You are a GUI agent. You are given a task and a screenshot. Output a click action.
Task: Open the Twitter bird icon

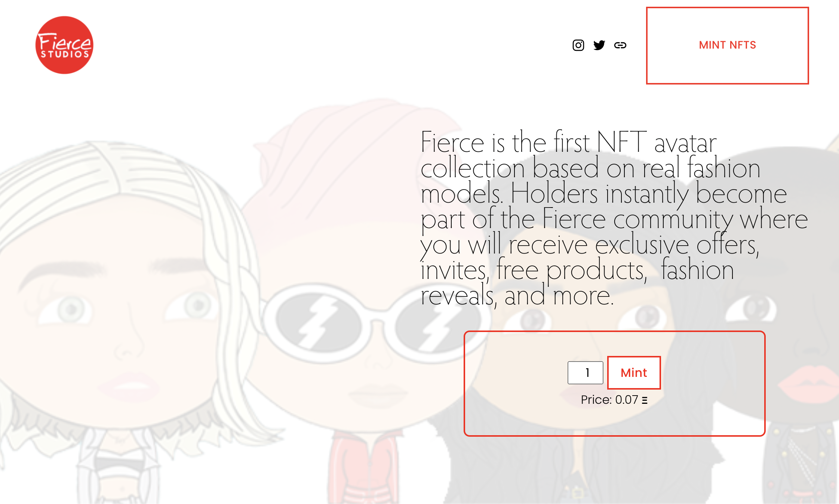point(599,45)
